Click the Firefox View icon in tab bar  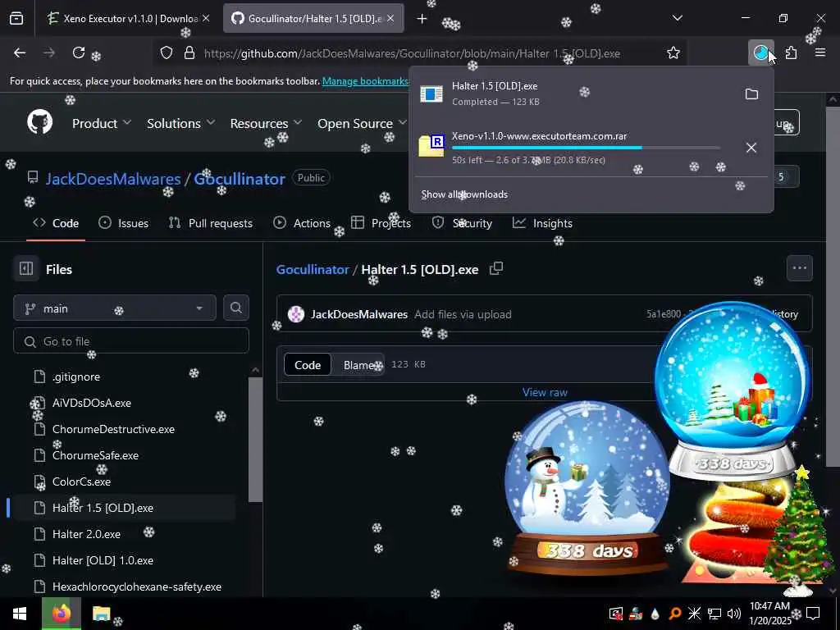click(x=16, y=19)
